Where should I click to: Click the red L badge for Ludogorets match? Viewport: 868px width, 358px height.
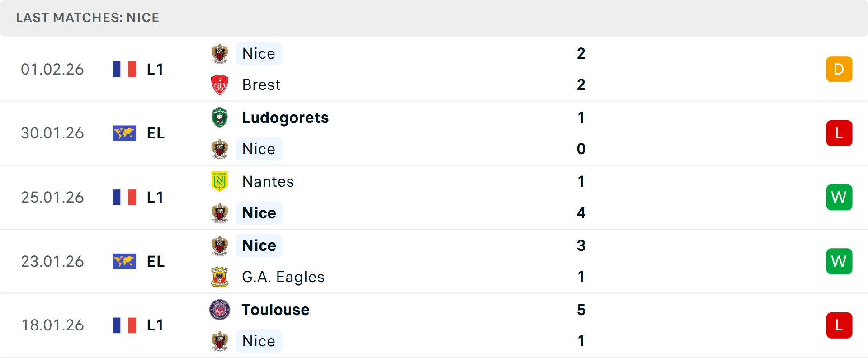[839, 133]
